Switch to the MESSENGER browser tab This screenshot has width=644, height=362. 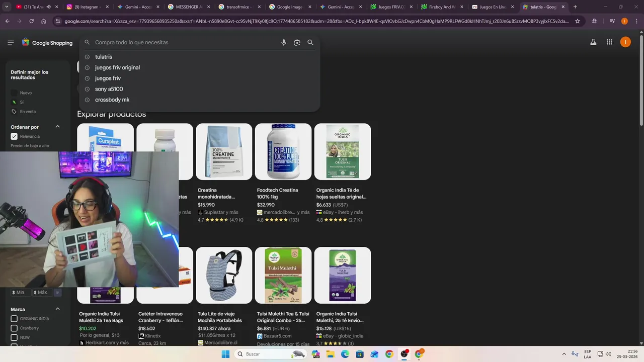(188, 7)
